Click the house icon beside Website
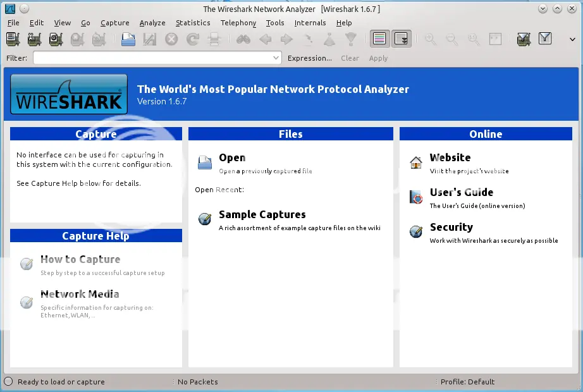The height and width of the screenshot is (392, 583). pos(415,162)
